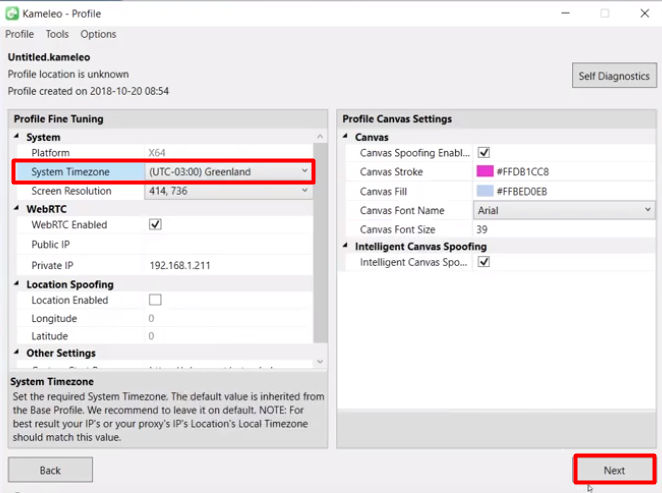
Task: Collapse the Canvas section
Action: [345, 136]
